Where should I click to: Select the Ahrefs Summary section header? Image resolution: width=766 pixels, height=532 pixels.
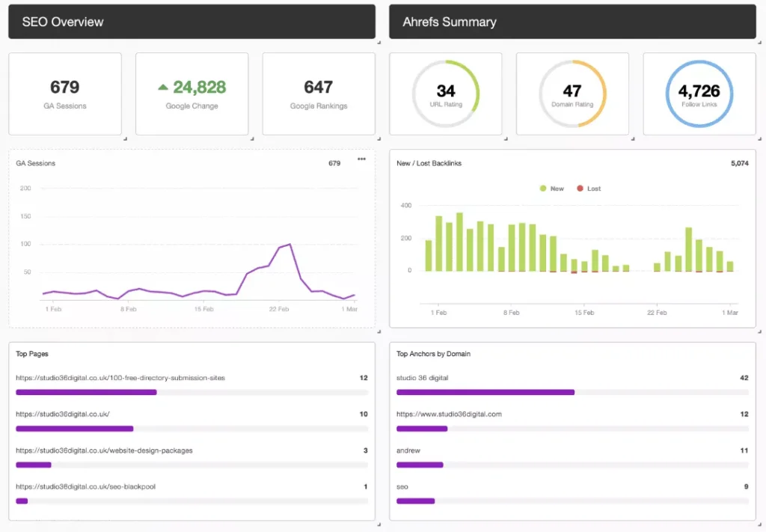click(x=572, y=22)
